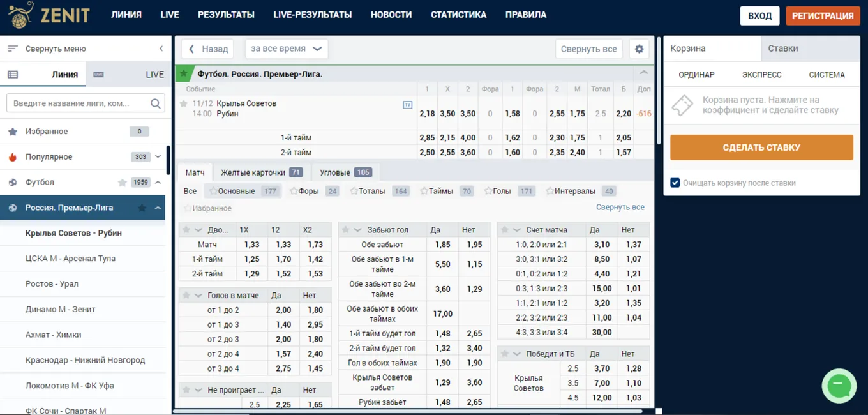Collapse the Россия. Премьер-Лига sidebar section
This screenshot has width=868, height=415.
click(x=158, y=207)
